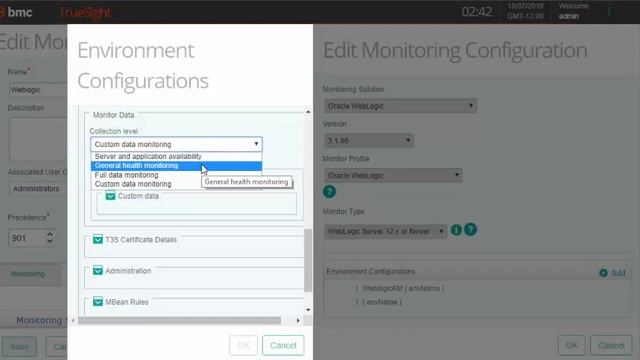Click the Precedence value field 901

tap(26, 238)
